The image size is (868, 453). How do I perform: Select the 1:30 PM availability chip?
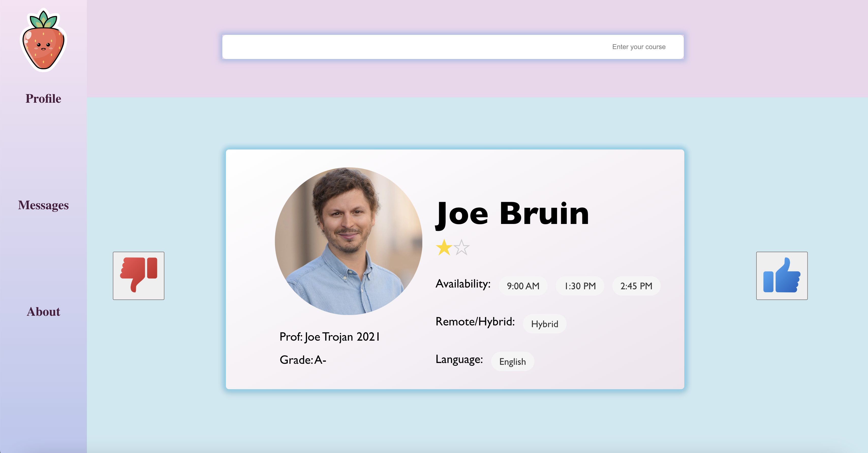(x=580, y=286)
